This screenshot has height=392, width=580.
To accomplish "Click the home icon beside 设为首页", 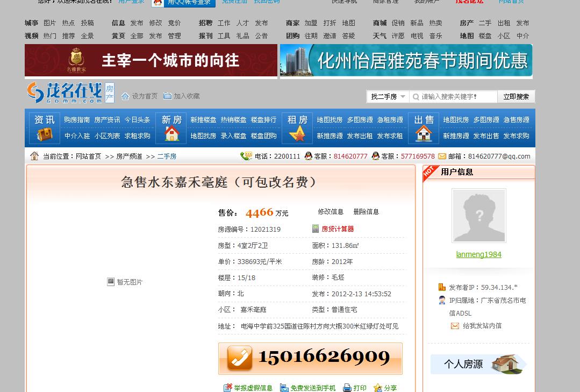I will (125, 96).
